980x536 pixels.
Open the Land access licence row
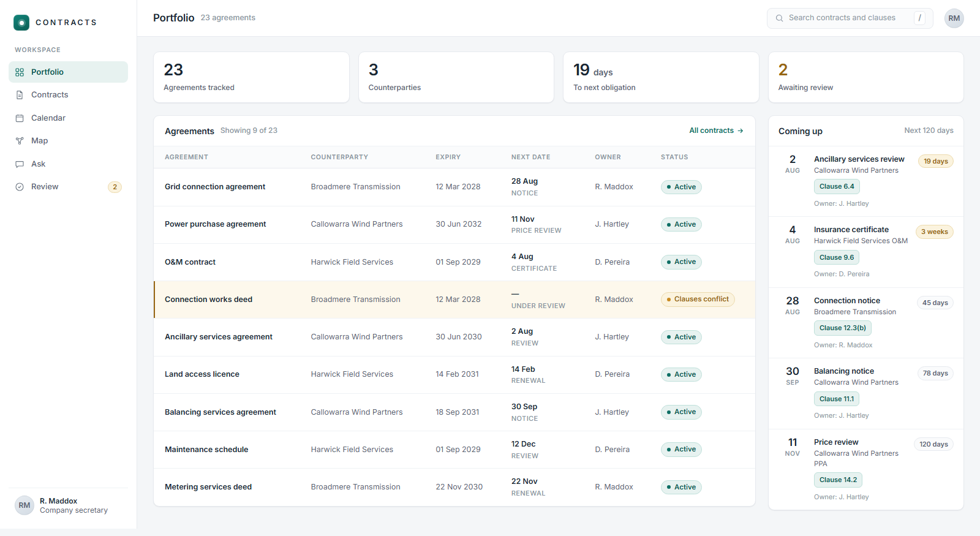coord(454,374)
